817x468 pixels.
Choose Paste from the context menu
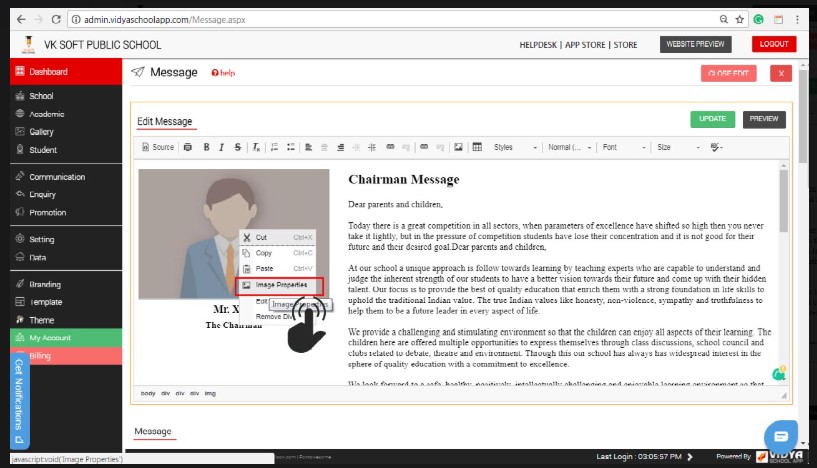[278, 268]
